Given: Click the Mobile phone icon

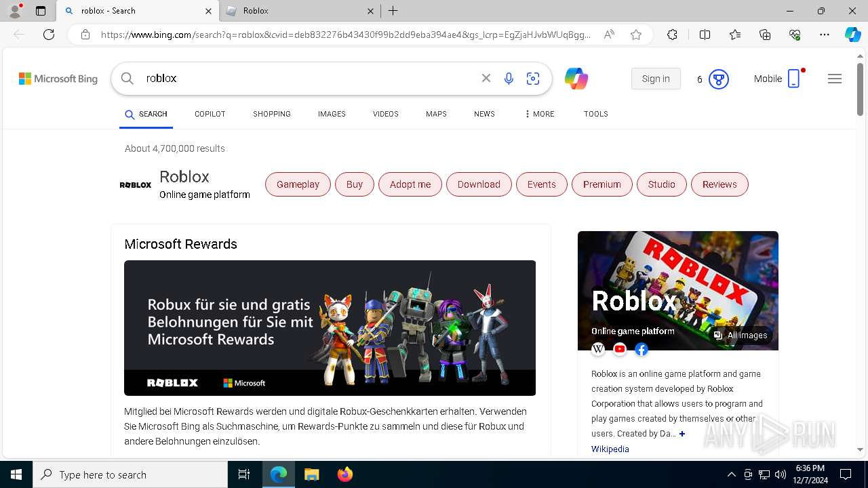Looking at the screenshot, I should point(794,79).
